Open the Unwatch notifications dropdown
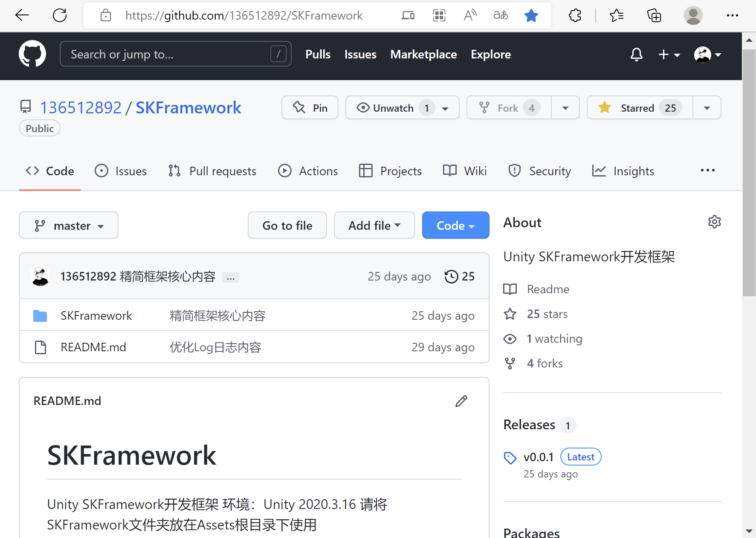The image size is (756, 538). (403, 108)
